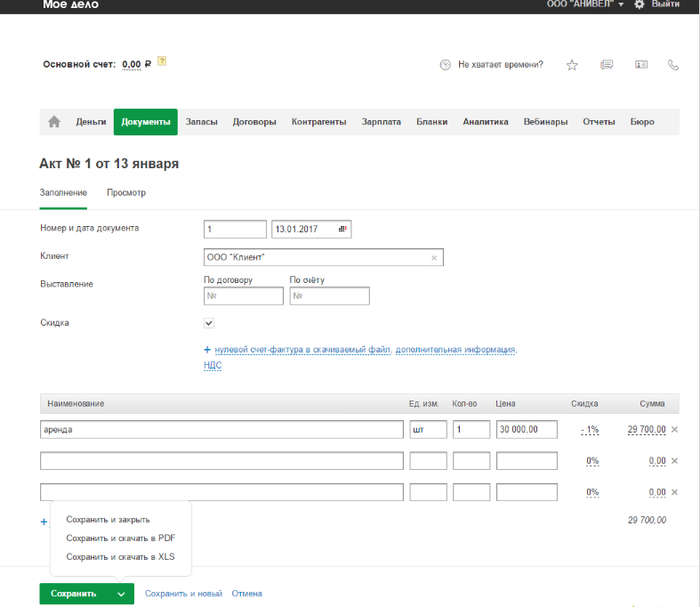Open the Контрагенты menu section

318,122
